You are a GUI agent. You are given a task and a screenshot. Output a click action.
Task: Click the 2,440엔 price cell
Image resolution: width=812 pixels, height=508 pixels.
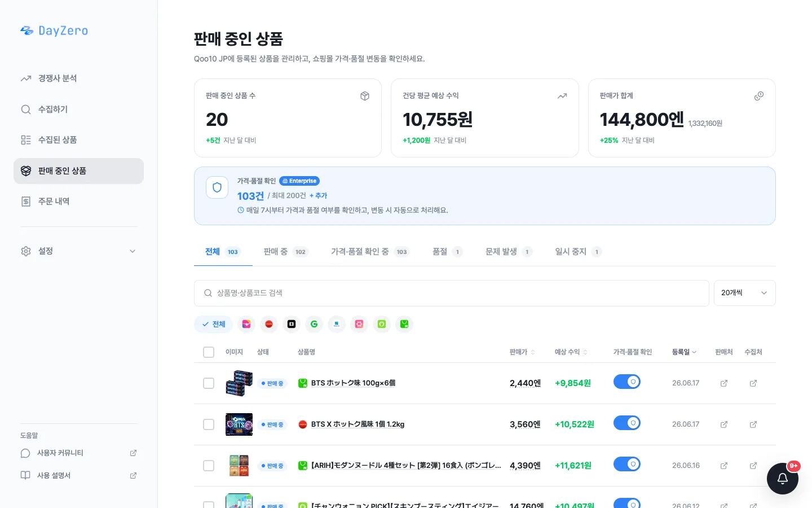click(x=525, y=383)
